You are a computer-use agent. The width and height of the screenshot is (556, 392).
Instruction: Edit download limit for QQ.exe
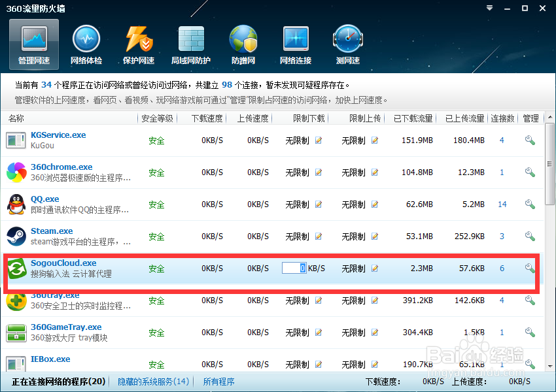point(319,204)
